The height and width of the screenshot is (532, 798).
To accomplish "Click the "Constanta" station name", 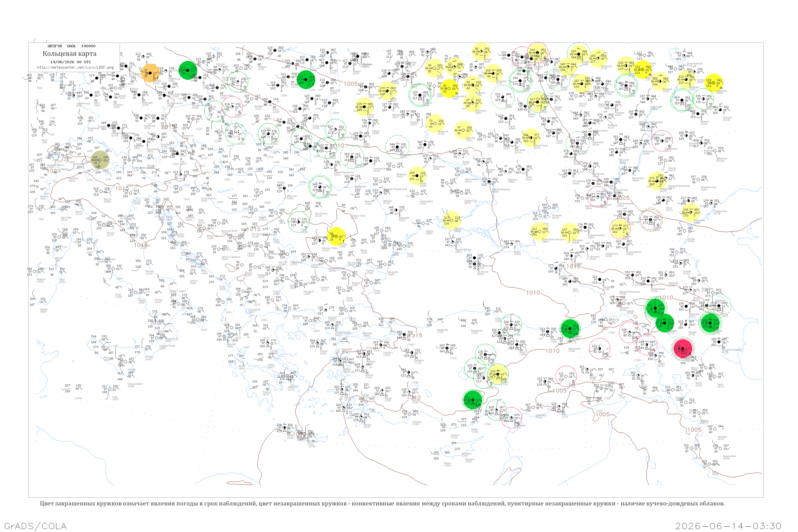I will tap(393, 272).
